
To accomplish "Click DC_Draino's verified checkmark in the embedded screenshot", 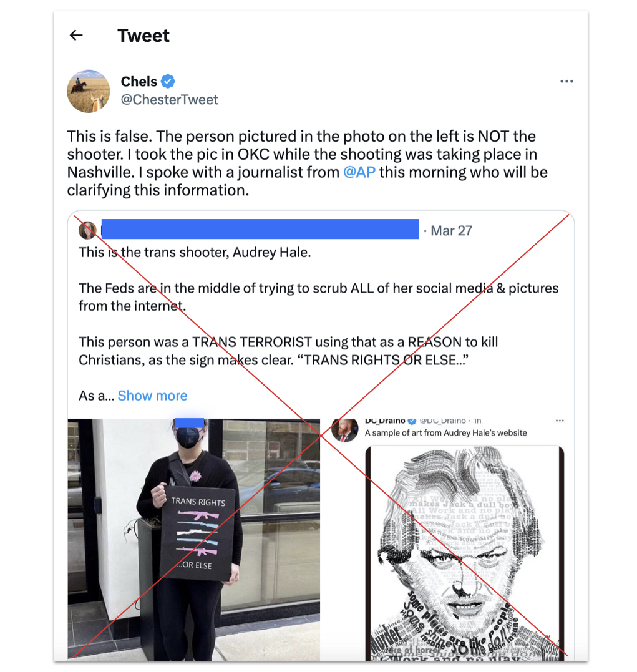I will pyautogui.click(x=412, y=420).
